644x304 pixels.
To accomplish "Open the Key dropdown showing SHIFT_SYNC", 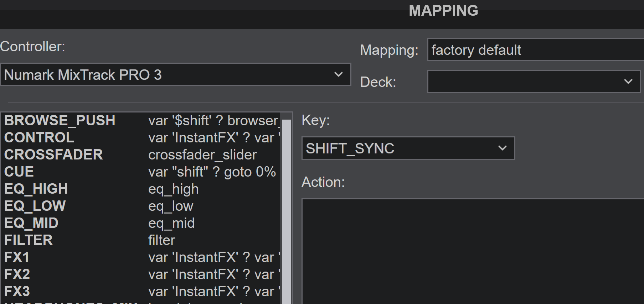I will coord(408,148).
